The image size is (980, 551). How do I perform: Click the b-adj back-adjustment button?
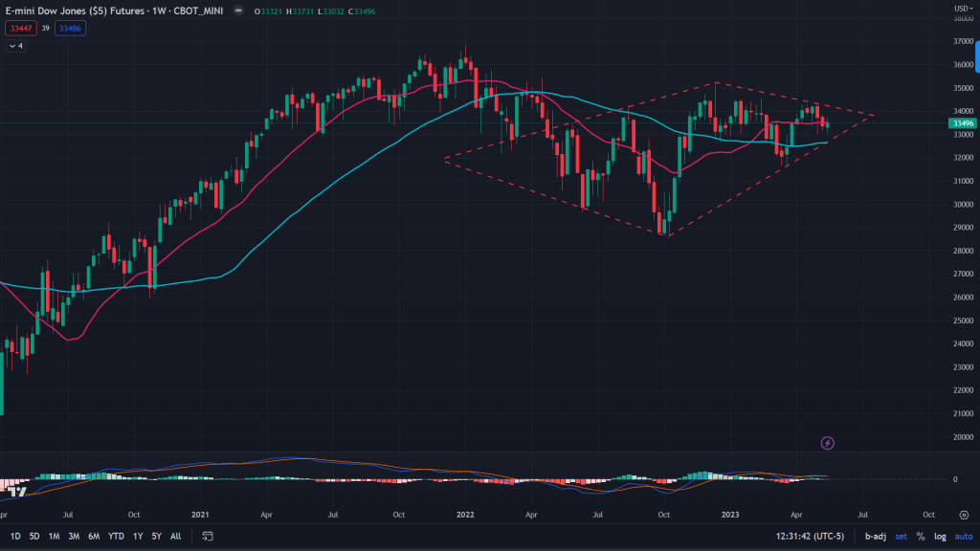point(875,537)
